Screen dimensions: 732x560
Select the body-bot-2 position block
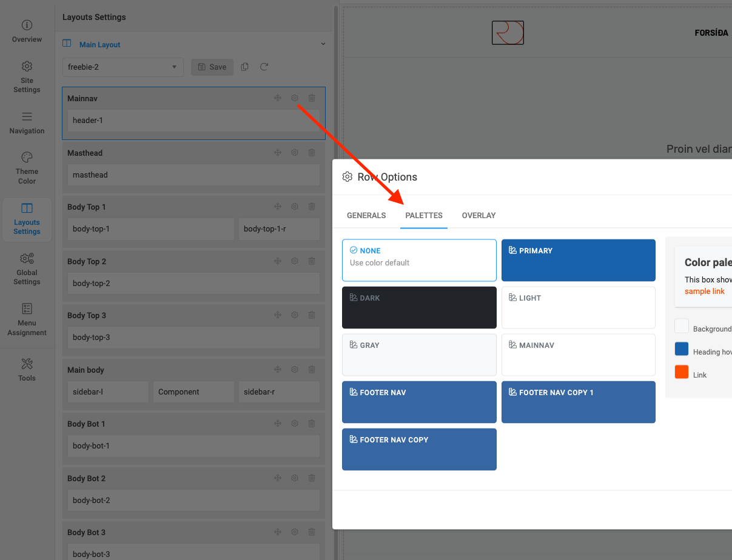click(193, 501)
